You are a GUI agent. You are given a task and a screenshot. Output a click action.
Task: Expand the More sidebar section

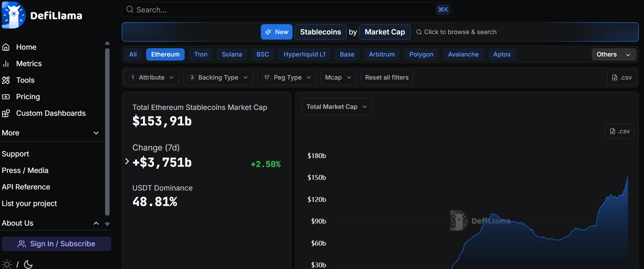(96, 133)
